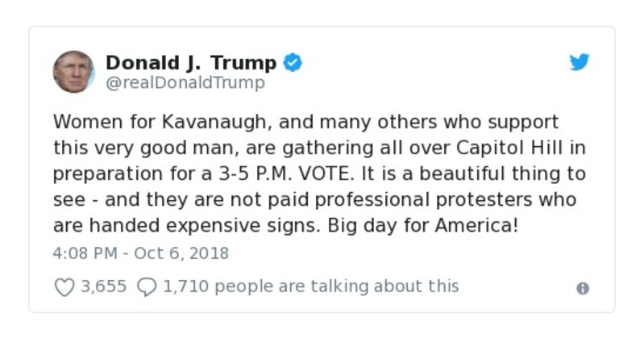The height and width of the screenshot is (339, 644).
Task: Like the tweet with the heart icon
Action: pyautogui.click(x=64, y=287)
